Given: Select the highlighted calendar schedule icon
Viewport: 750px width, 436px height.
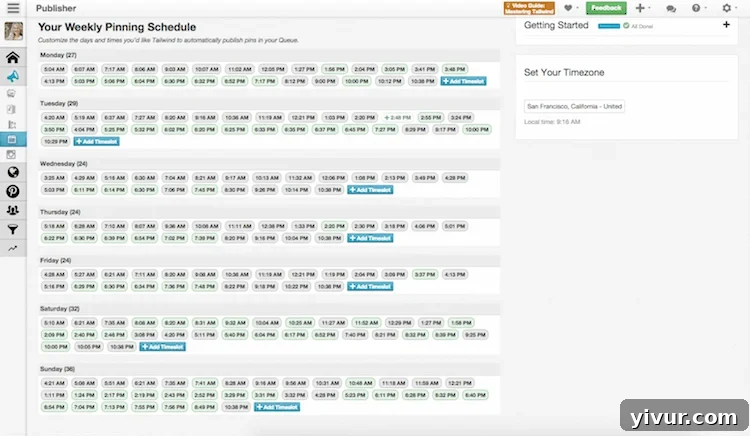Looking at the screenshot, I should click(13, 140).
